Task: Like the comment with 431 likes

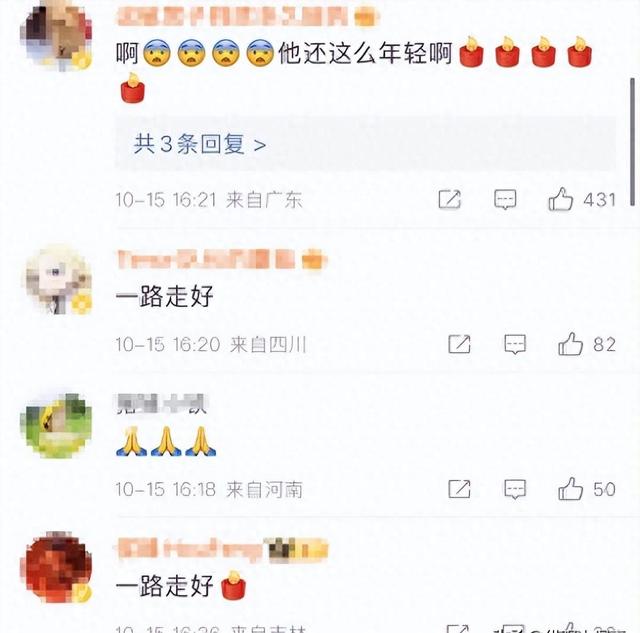Action: (561, 199)
